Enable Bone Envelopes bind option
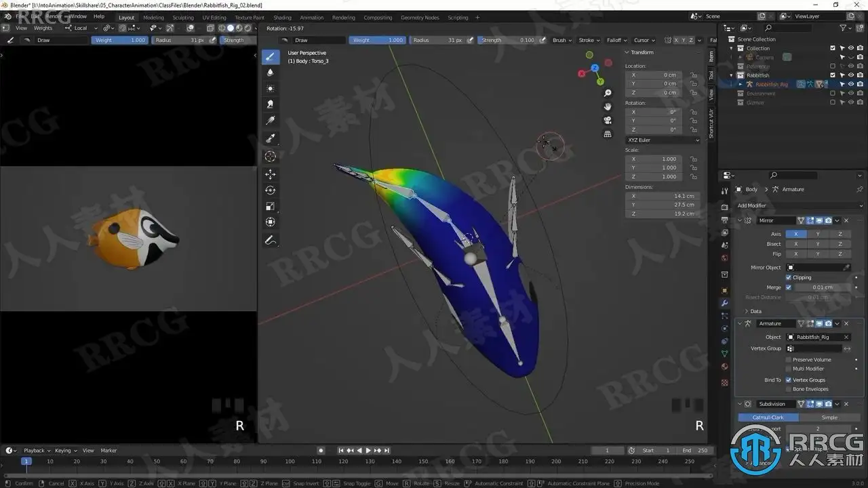The image size is (868, 488). click(789, 389)
